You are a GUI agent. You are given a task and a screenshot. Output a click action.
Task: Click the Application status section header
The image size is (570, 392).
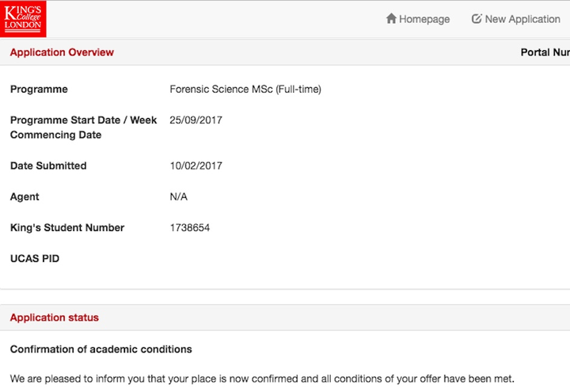pyautogui.click(x=55, y=318)
